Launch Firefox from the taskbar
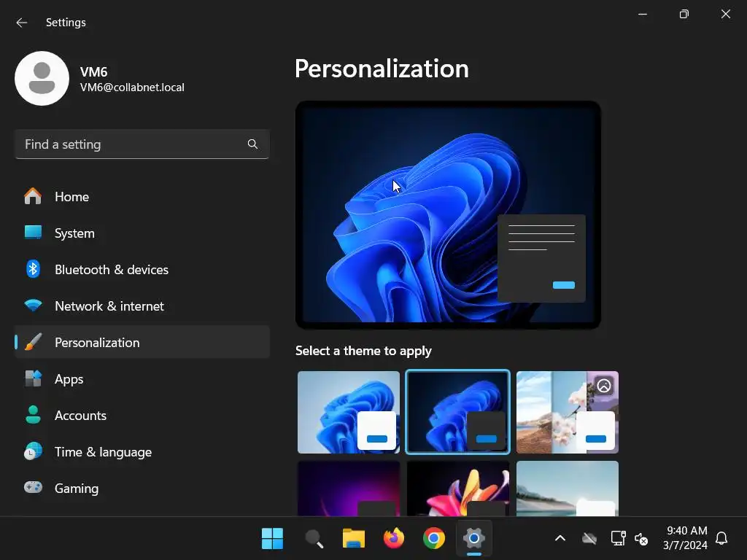The width and height of the screenshot is (747, 560). 393,539
